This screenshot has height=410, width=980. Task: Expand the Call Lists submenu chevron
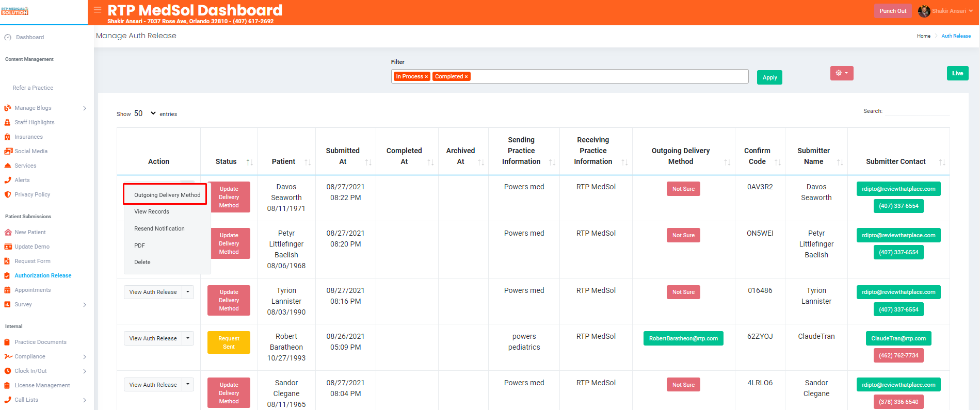pyautogui.click(x=85, y=400)
